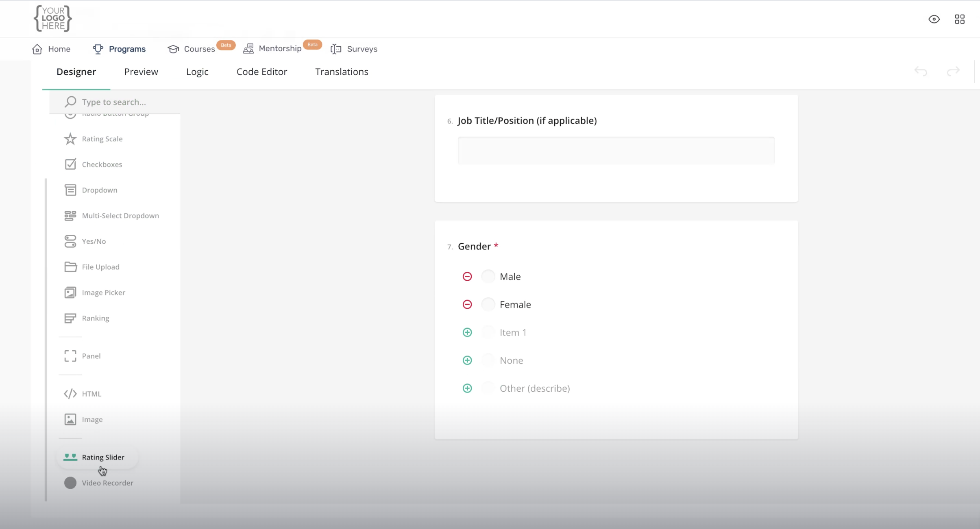Choose the Image Picker tool icon
Viewport: 980px width, 529px height.
(70, 293)
